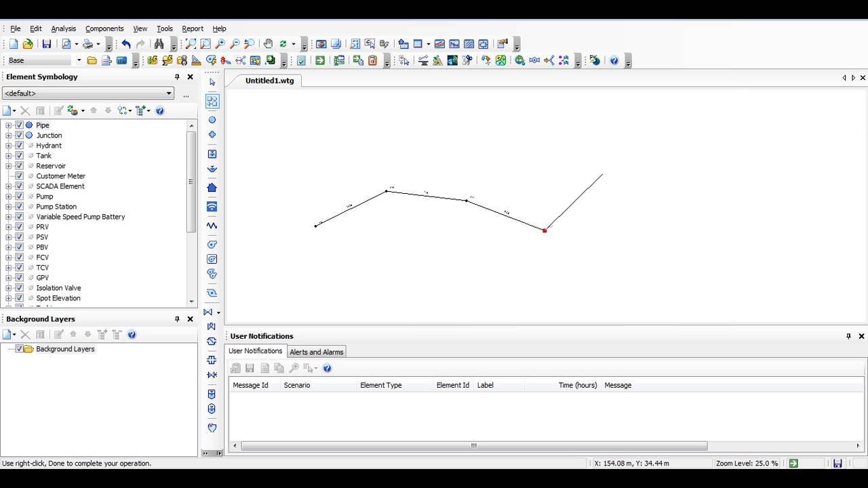Open Element Symbology help icon
Screen dimensions: 868x488
pos(160,110)
